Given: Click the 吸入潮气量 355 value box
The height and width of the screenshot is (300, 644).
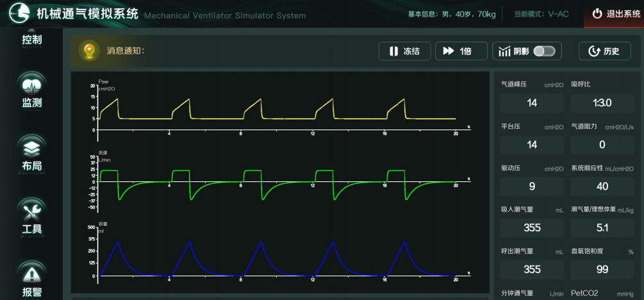Looking at the screenshot, I should (532, 228).
